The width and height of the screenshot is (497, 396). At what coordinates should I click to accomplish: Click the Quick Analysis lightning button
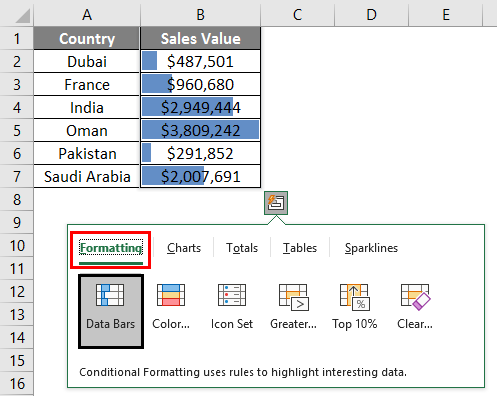click(x=276, y=203)
